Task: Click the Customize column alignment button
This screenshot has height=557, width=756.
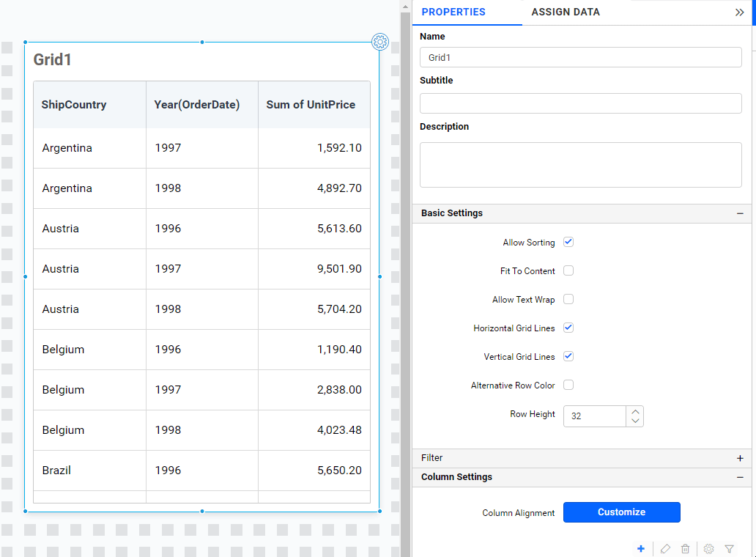Action: [x=621, y=512]
